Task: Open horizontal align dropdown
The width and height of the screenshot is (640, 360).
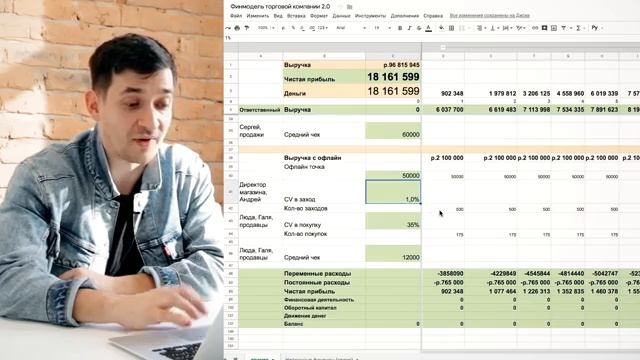Action: pos(482,28)
